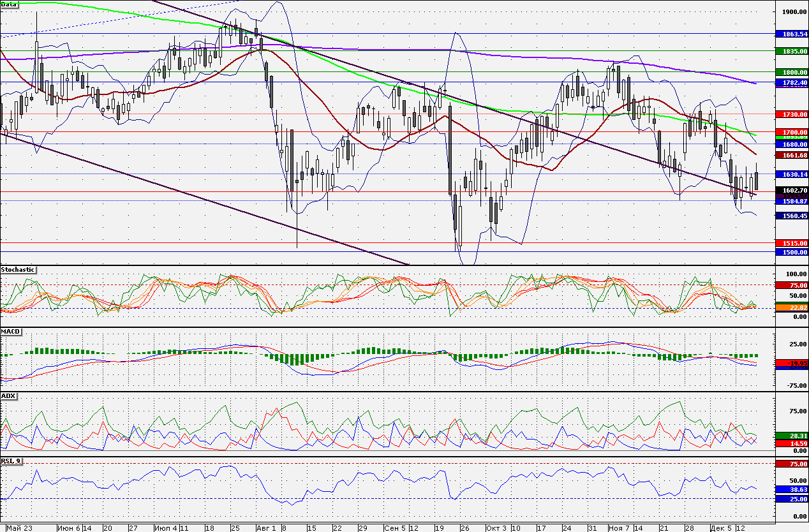Image resolution: width=809 pixels, height=532 pixels.
Task: Select the ADX 28.31 green value tag
Action: tap(791, 434)
